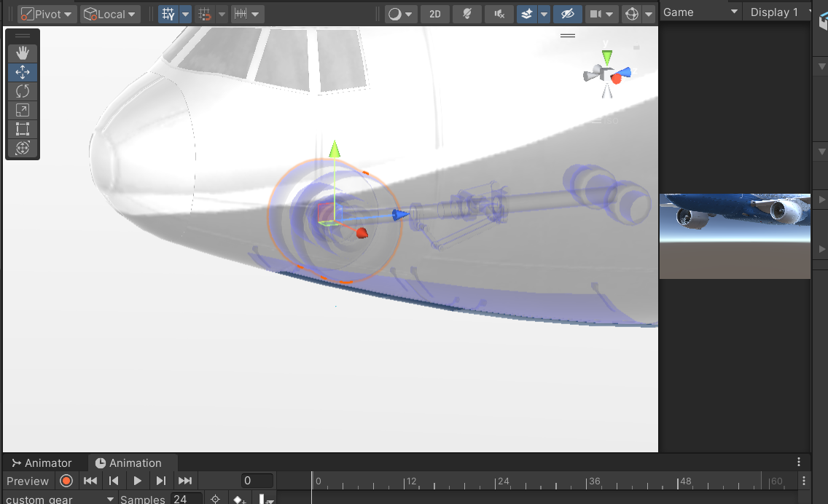The height and width of the screenshot is (504, 828).
Task: Open the Local rotation dropdown
Action: tap(110, 14)
